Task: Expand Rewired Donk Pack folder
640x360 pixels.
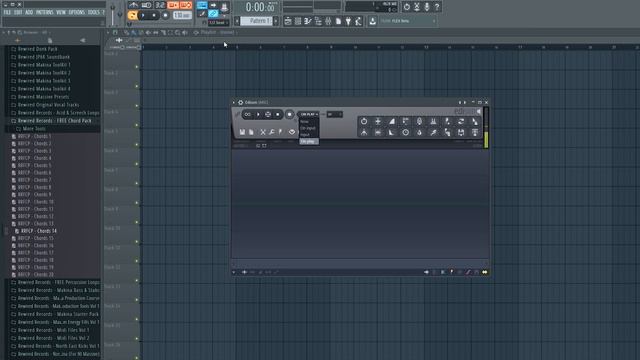Action: [x=38, y=49]
